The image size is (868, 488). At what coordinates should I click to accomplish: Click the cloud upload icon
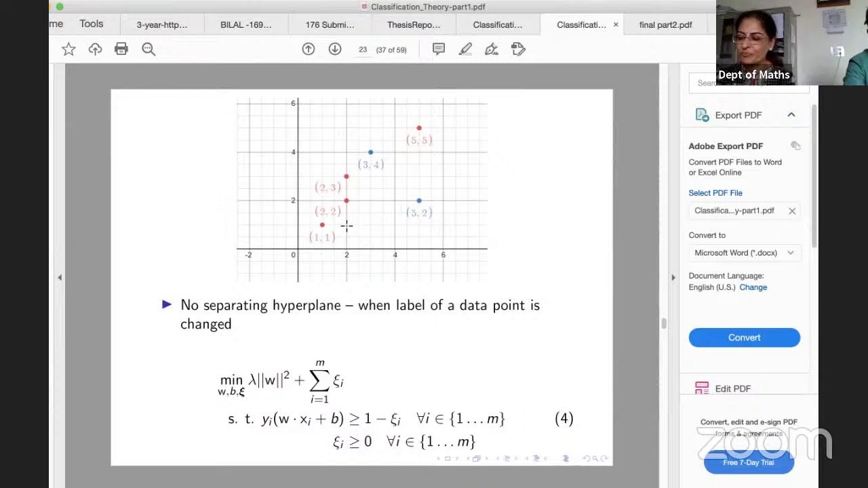click(95, 49)
